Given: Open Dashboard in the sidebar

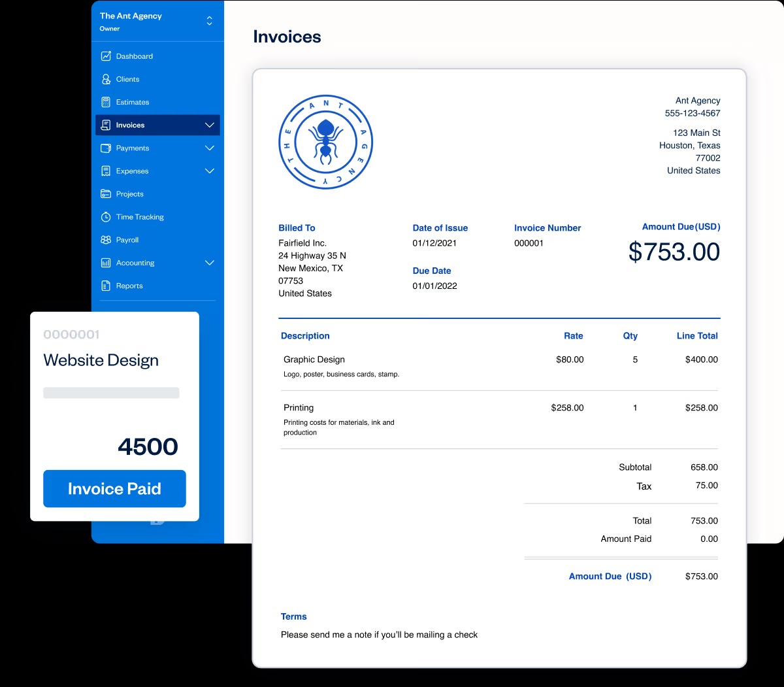Looking at the screenshot, I should coord(135,56).
